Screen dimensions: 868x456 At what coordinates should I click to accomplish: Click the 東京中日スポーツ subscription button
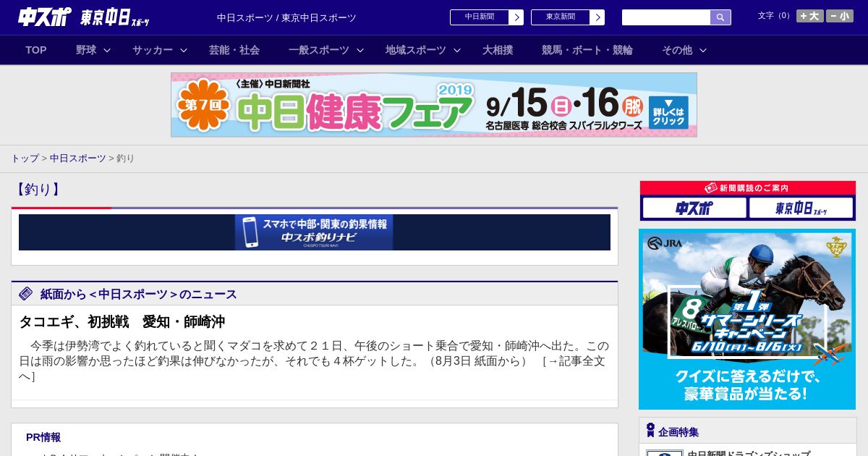(801, 208)
